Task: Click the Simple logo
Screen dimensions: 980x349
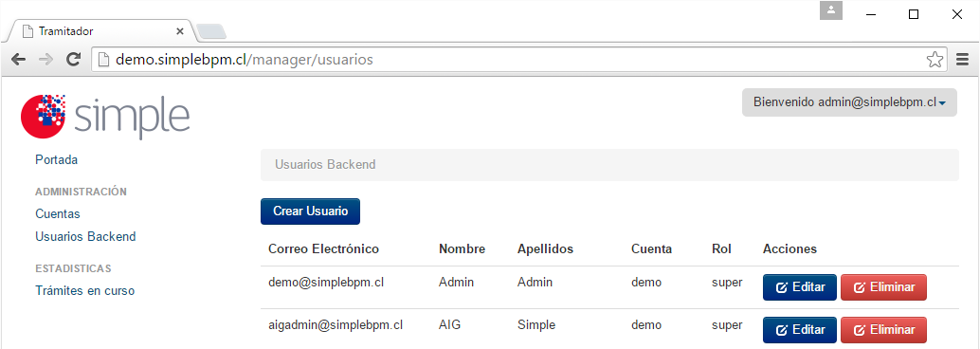Action: [x=105, y=117]
